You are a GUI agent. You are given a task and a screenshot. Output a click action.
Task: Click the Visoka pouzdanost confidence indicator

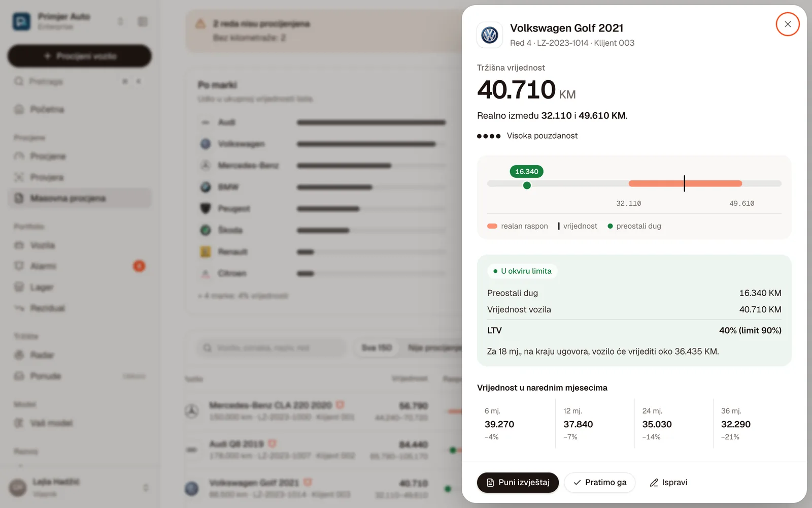(527, 136)
